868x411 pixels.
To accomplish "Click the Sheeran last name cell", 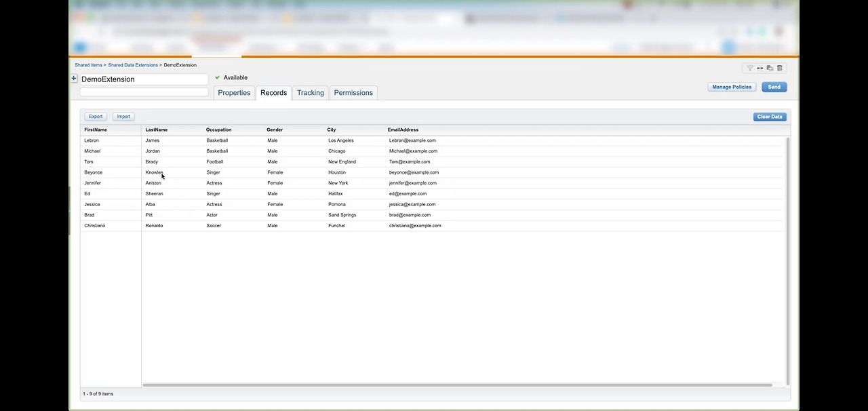I will (x=154, y=194).
